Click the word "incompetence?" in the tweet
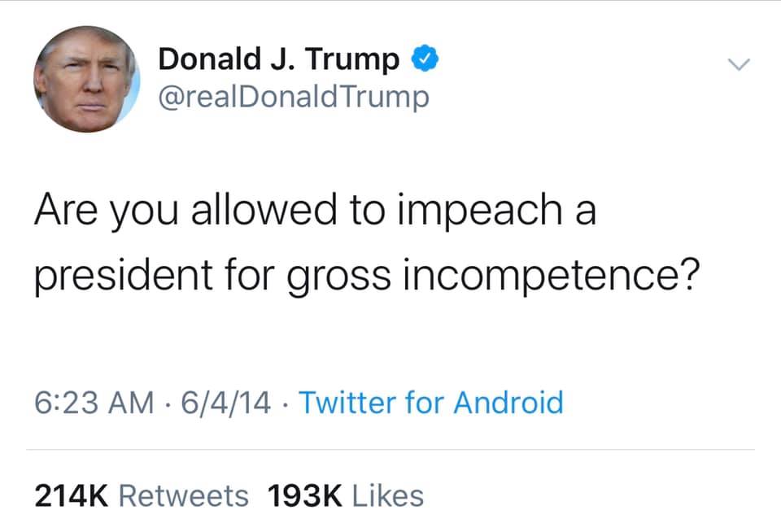781x532 pixels. pos(552,277)
